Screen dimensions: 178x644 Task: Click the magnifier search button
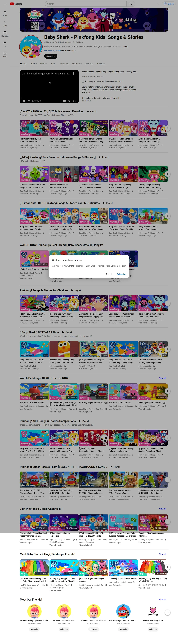coord(131,4)
